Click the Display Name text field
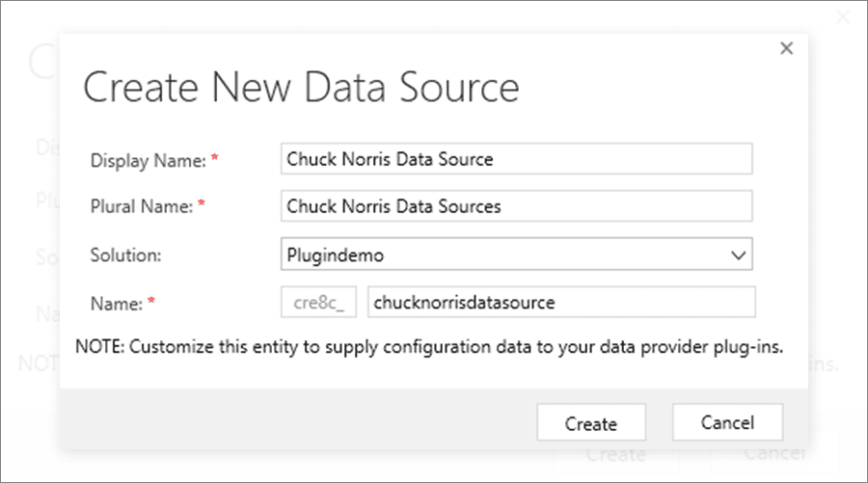Screen dimensions: 868x483 516,159
